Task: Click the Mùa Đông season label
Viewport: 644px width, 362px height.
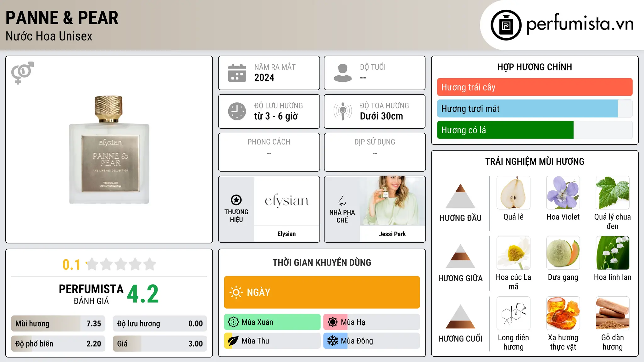Action: pyautogui.click(x=357, y=341)
